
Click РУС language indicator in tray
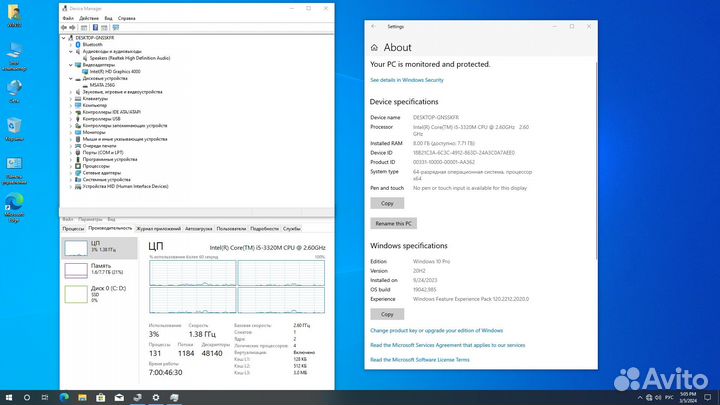[x=669, y=398]
